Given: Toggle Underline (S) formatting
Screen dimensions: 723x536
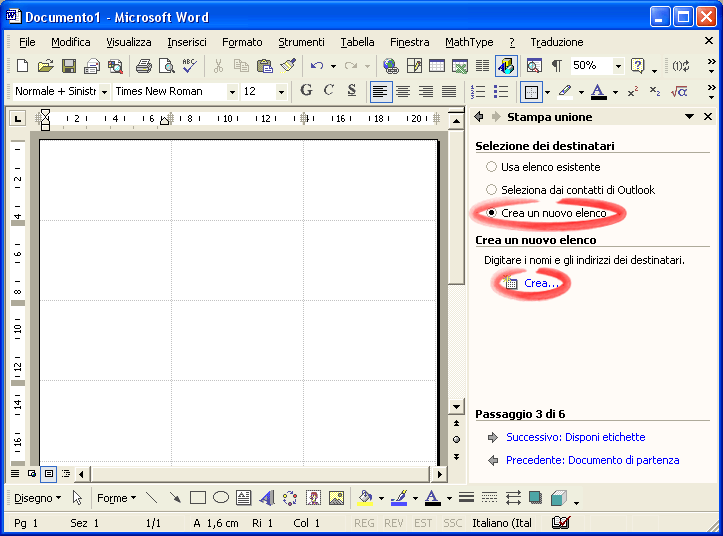Looking at the screenshot, I should (x=352, y=91).
